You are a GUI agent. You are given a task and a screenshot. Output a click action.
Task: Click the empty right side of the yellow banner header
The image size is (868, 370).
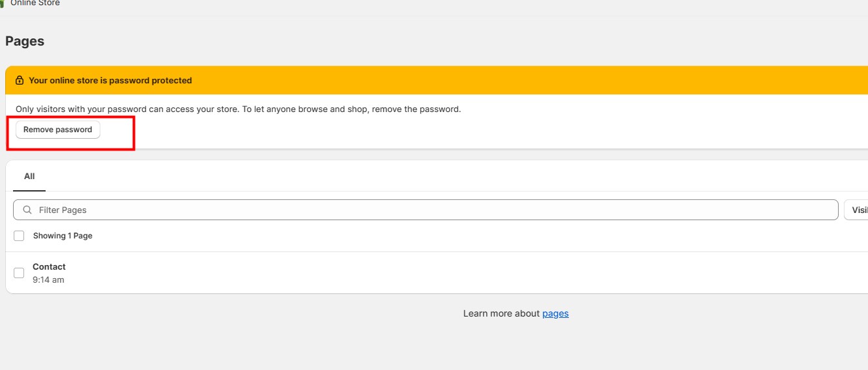[x=586, y=81]
